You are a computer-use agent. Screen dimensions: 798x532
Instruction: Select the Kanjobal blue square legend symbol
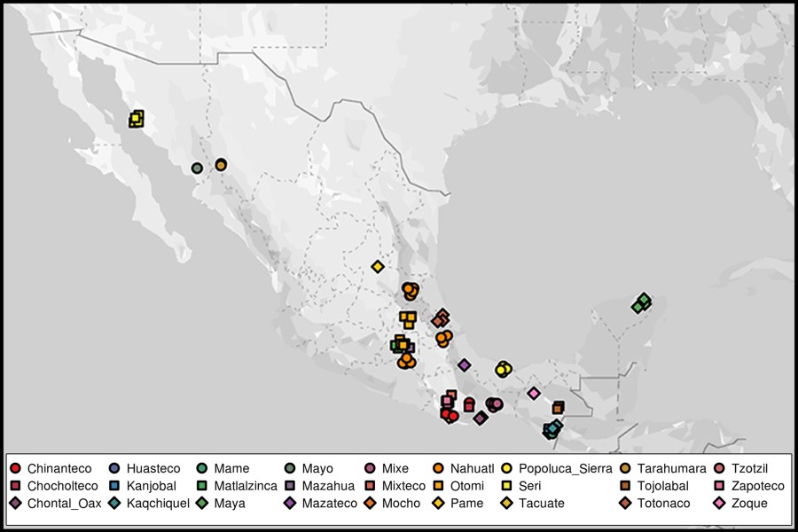pyautogui.click(x=114, y=485)
